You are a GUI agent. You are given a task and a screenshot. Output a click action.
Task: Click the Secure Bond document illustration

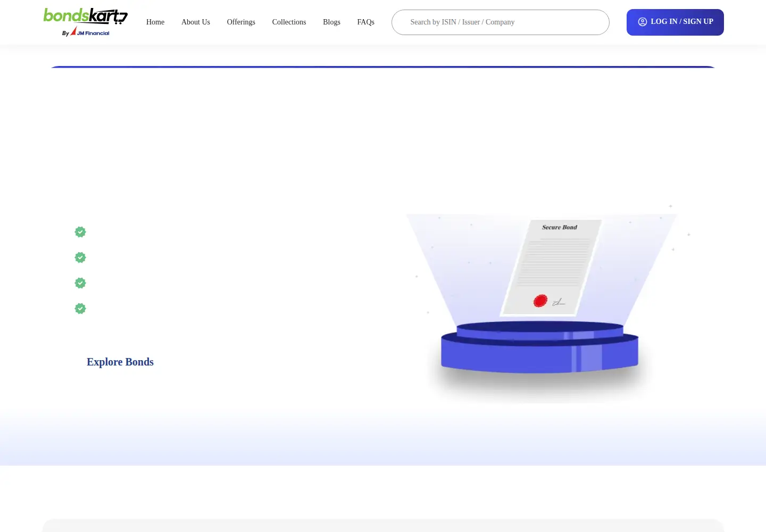tap(551, 267)
